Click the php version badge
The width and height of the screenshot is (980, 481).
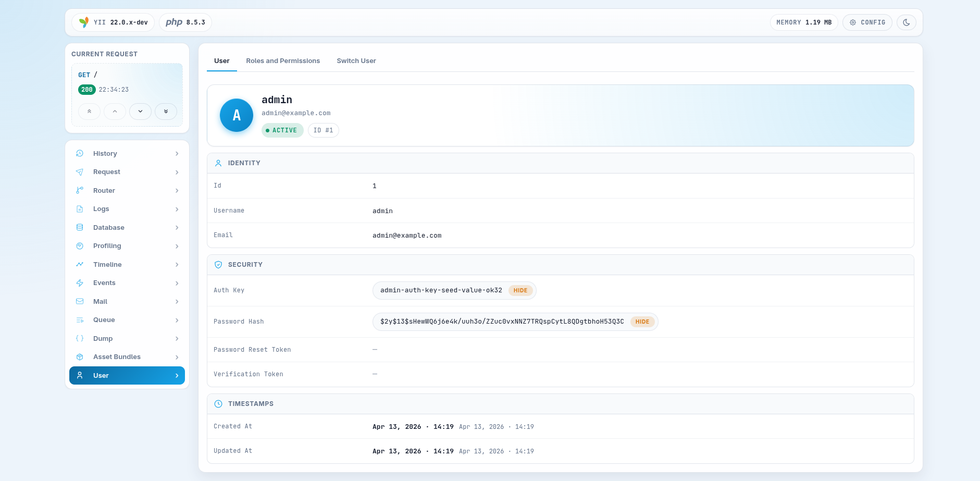185,22
